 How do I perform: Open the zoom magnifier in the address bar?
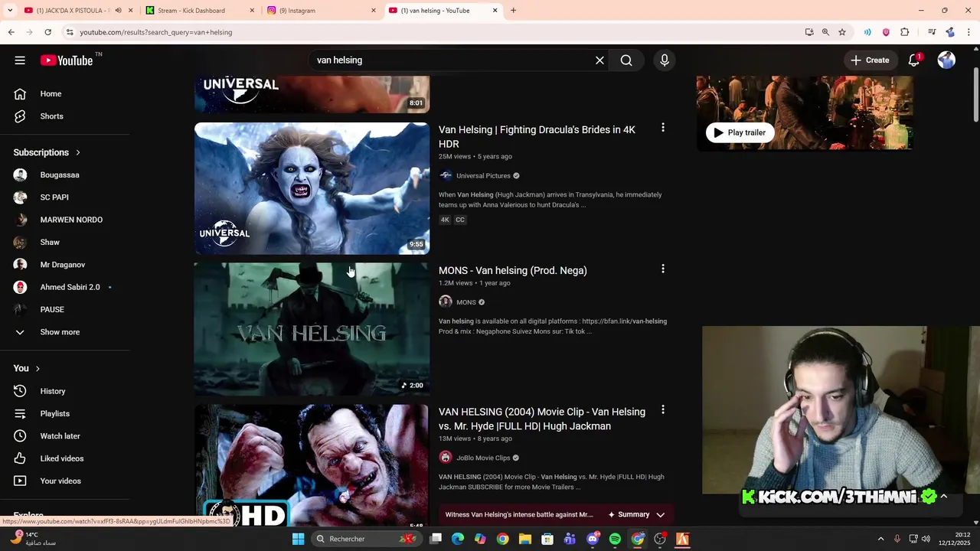point(825,32)
